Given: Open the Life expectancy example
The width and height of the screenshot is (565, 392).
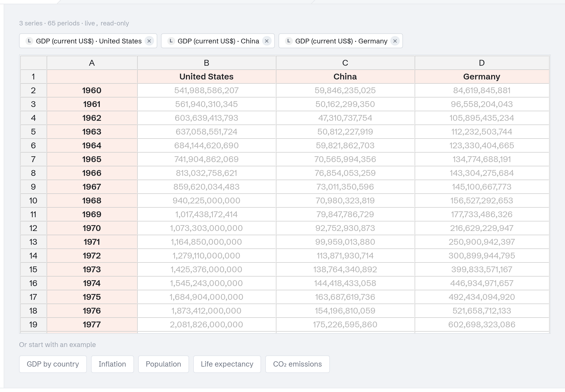Looking at the screenshot, I should 227,364.
